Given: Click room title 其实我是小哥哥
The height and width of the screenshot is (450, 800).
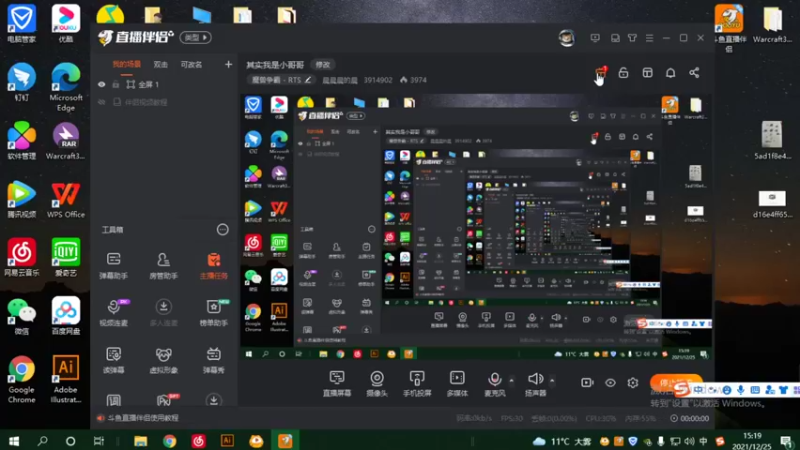Looking at the screenshot, I should 275,65.
